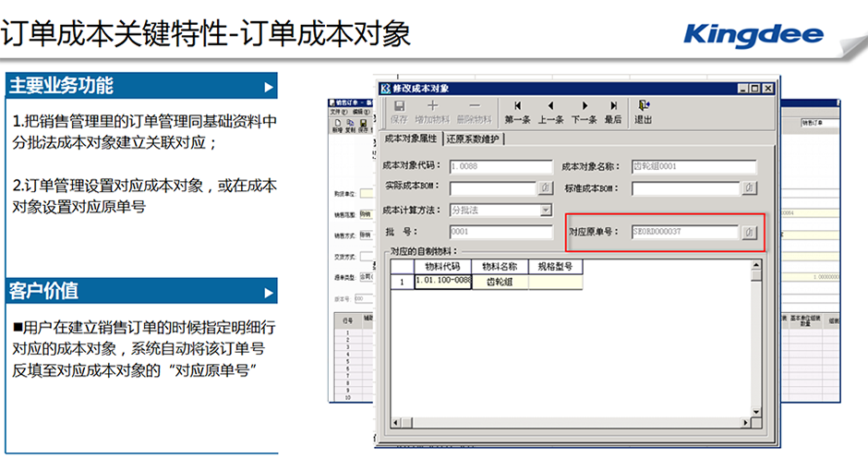Expand the 主要业务功能 header arrow
The height and width of the screenshot is (471, 868).
pyautogui.click(x=269, y=87)
